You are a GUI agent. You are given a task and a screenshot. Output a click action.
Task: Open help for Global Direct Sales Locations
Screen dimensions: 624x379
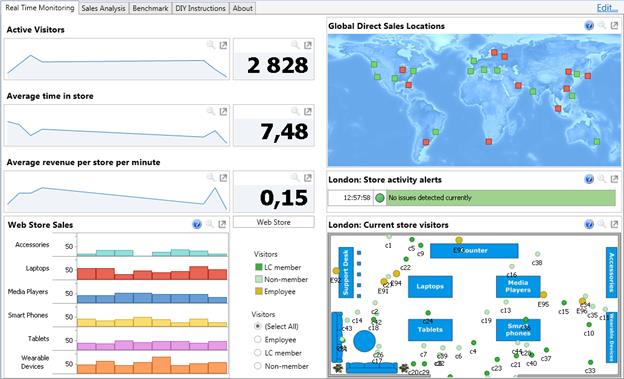(589, 26)
